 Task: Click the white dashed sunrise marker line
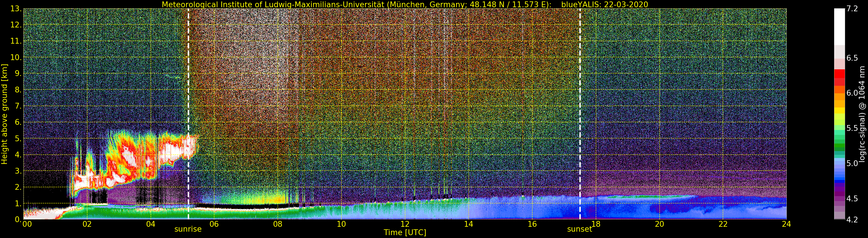(188, 114)
